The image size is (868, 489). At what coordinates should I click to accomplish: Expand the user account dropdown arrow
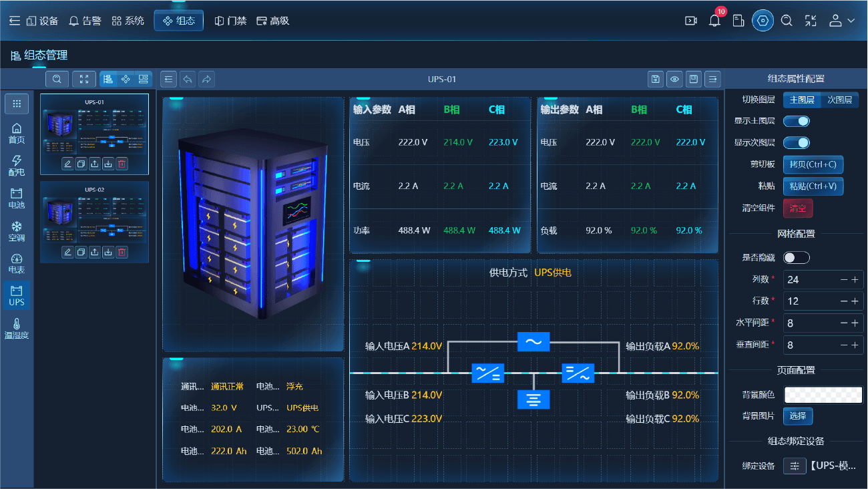[851, 21]
